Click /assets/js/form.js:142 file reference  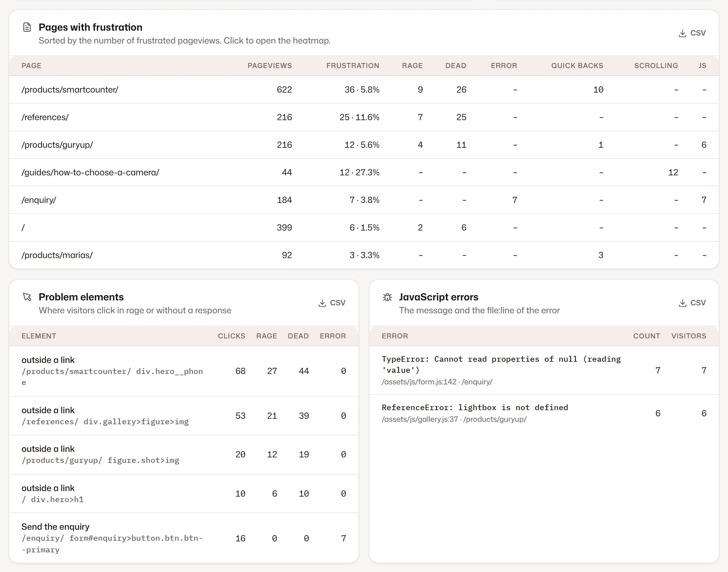coord(419,382)
